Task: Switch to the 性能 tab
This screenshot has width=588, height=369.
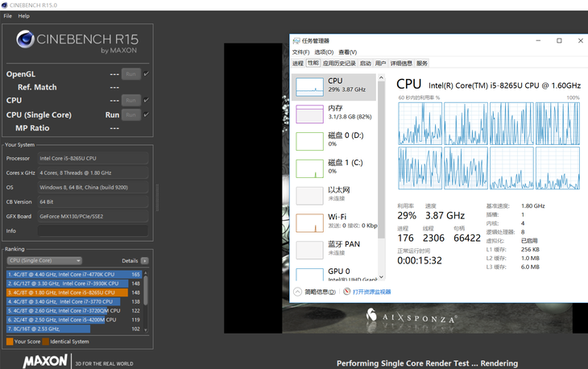Action: [313, 63]
